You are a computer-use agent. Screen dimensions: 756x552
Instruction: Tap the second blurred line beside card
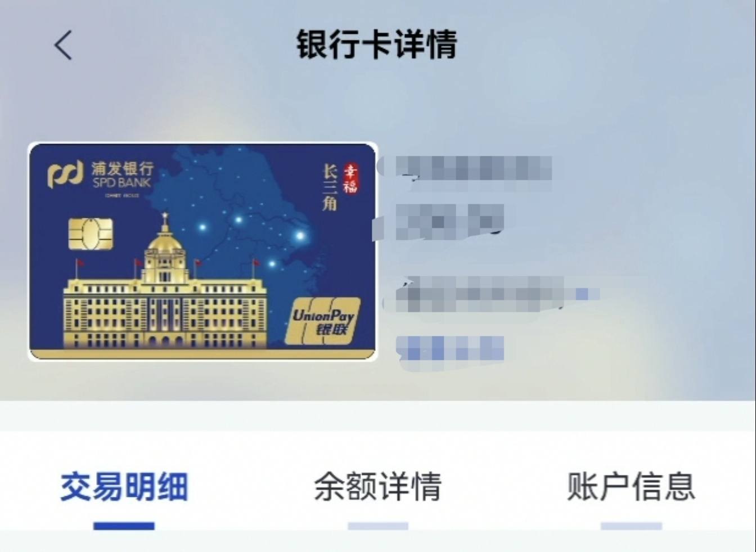(x=440, y=221)
